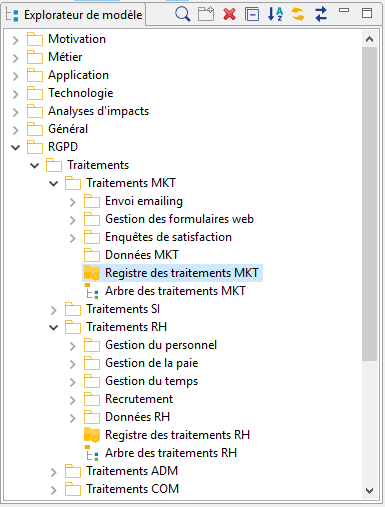Screen dimensions: 385x507
Task: Expand the Technologie folder
Action: (15, 94)
